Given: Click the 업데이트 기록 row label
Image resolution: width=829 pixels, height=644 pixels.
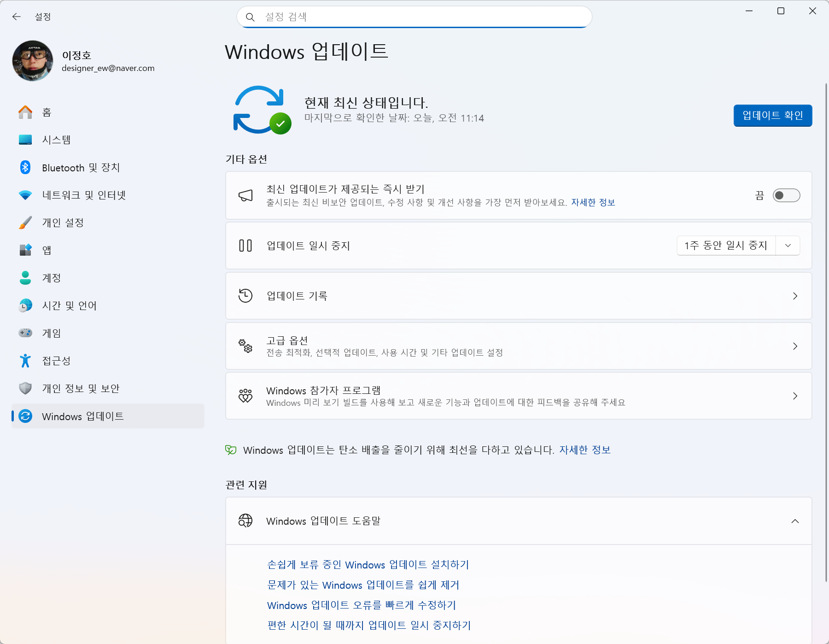Looking at the screenshot, I should pyautogui.click(x=297, y=296).
